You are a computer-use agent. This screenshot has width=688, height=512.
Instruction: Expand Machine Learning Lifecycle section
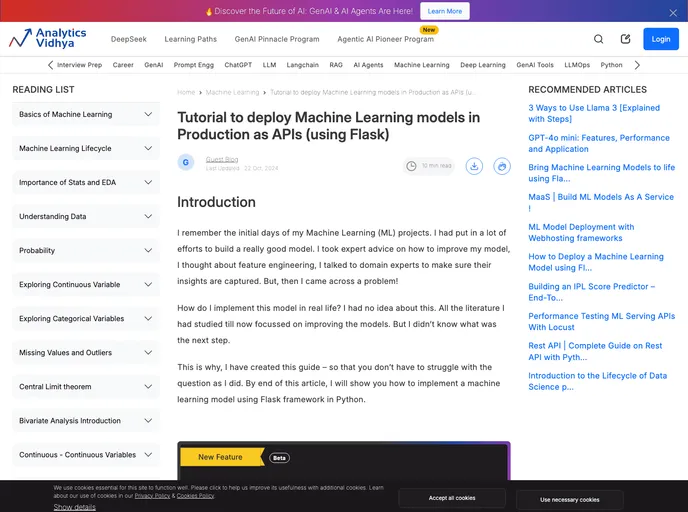pos(86,148)
